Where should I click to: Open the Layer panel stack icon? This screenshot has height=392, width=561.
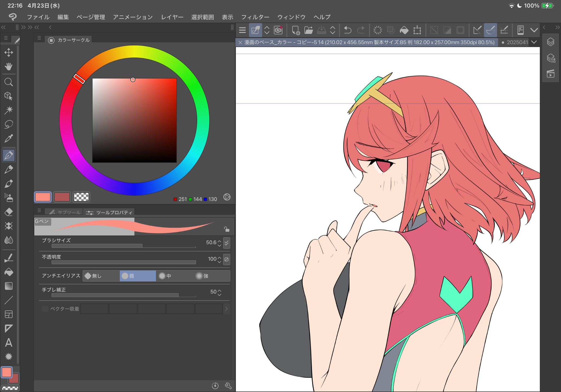click(551, 42)
